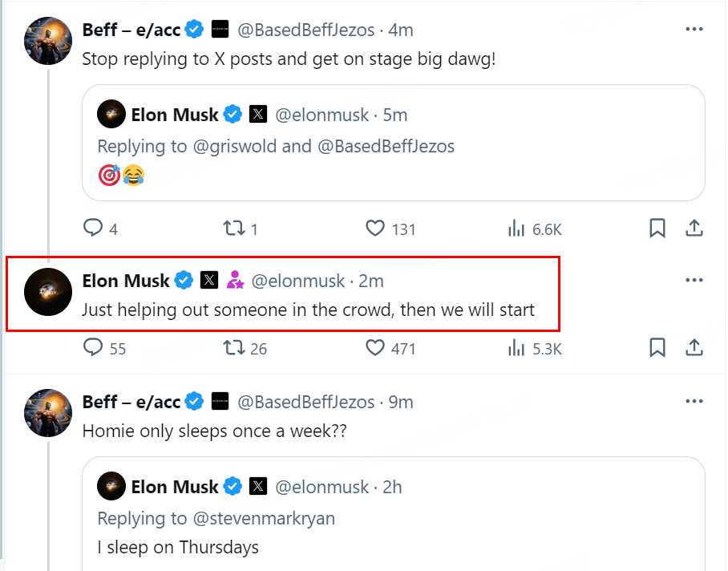Image resolution: width=728 pixels, height=571 pixels.
Task: Open more options on Beff's 4m post
Action: point(694,30)
